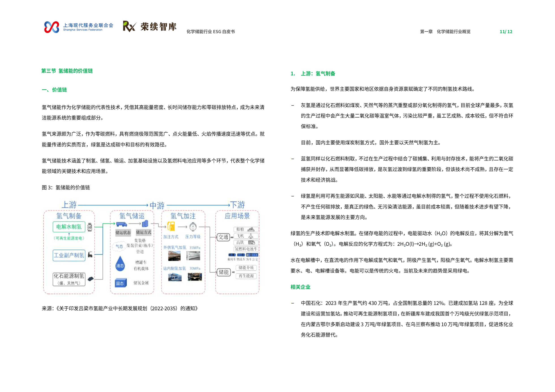Viewport: 555px width, 392px height.
Task: Click the header text 第一章 化学储能行业概览
Action: click(445, 32)
